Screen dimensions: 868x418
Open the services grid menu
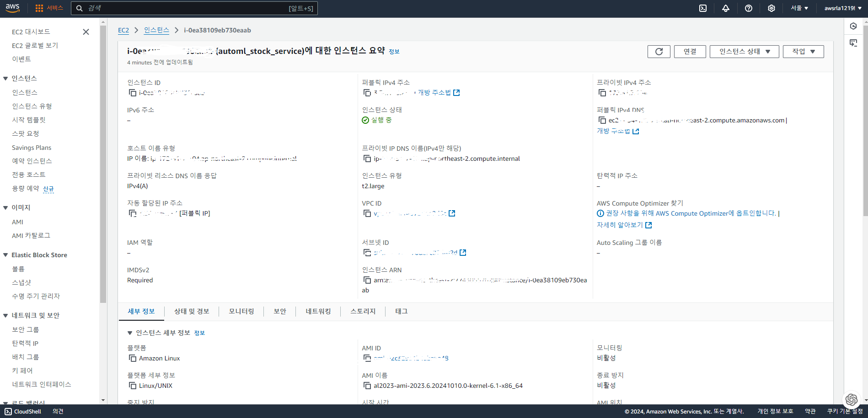(x=49, y=8)
